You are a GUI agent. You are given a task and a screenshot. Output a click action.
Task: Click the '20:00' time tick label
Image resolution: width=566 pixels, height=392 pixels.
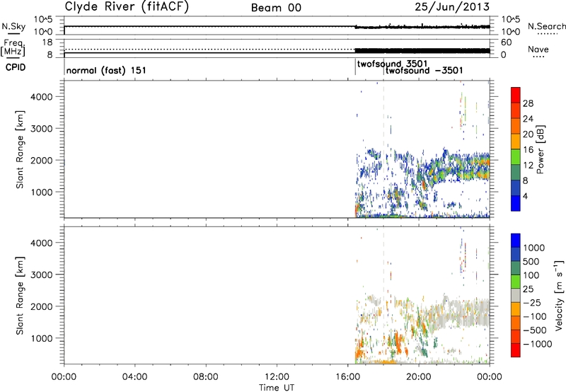click(x=418, y=377)
